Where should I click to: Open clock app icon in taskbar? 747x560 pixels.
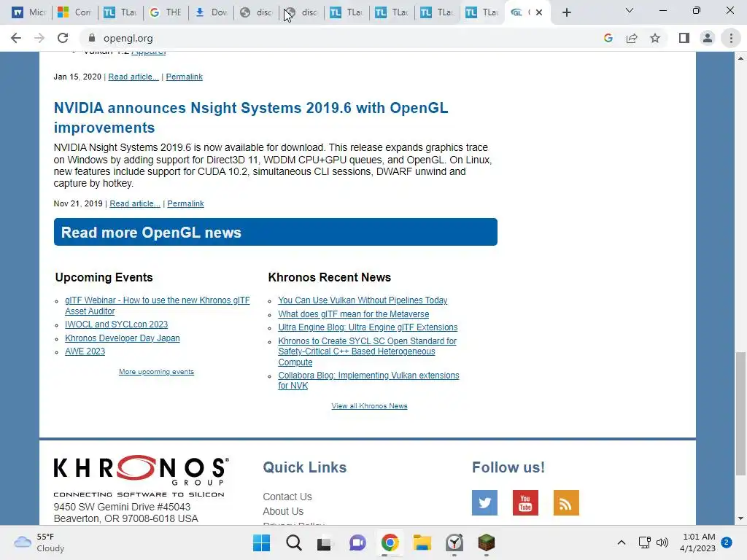454,542
